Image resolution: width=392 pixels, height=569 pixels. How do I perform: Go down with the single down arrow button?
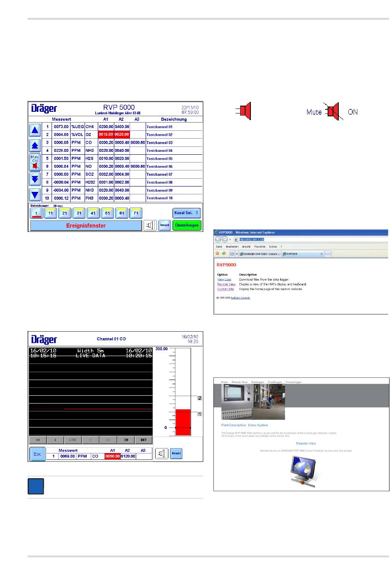pyautogui.click(x=35, y=195)
